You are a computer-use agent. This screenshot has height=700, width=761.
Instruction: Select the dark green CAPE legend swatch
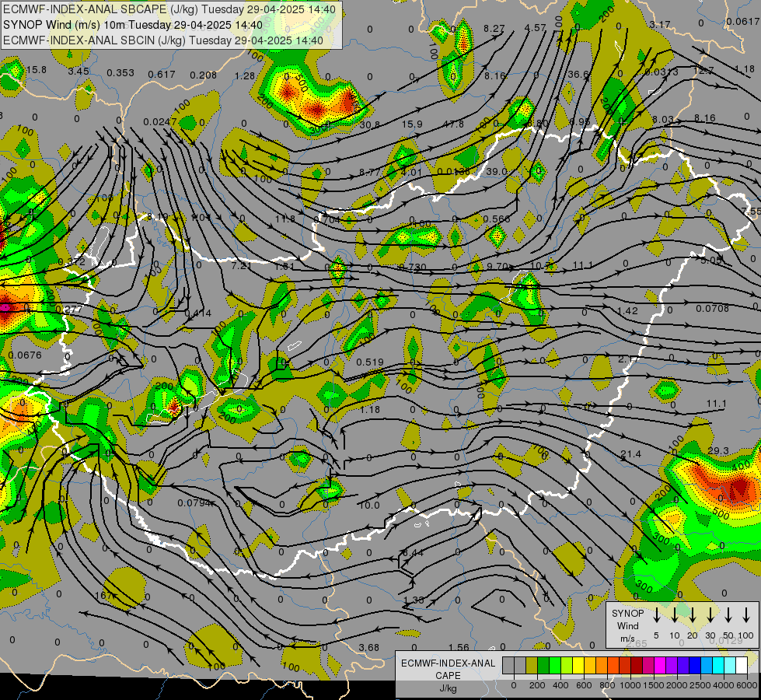click(543, 666)
